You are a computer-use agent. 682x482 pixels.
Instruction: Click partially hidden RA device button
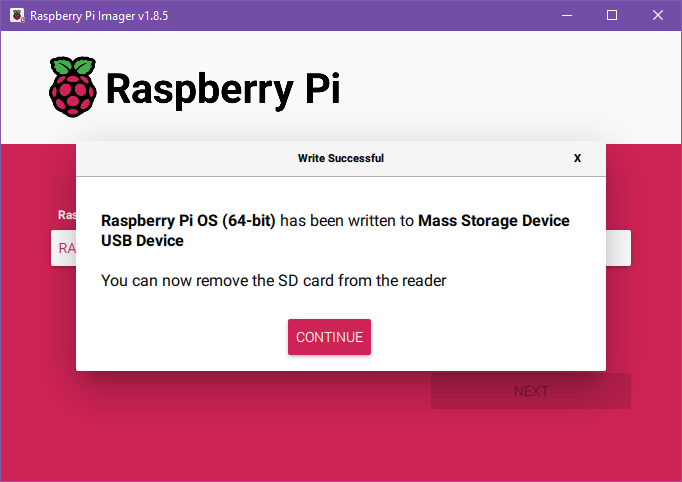pyautogui.click(x=64, y=248)
